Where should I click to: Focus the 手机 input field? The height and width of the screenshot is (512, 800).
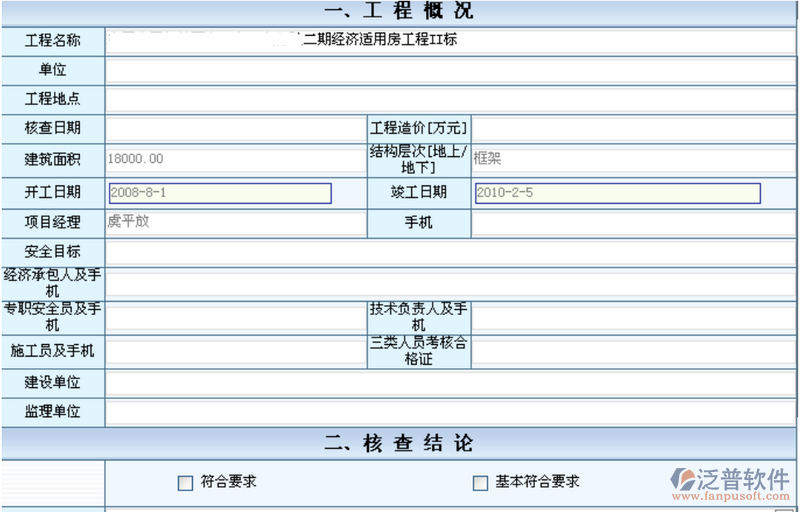633,223
